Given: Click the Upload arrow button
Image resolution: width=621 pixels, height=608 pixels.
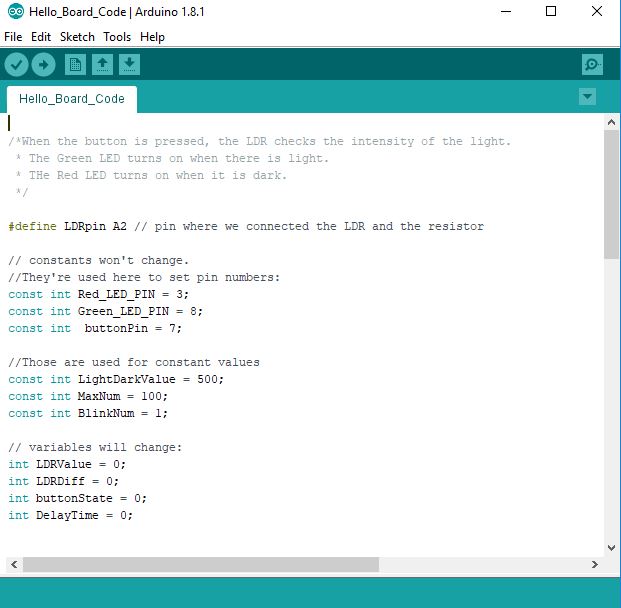Looking at the screenshot, I should pos(43,64).
